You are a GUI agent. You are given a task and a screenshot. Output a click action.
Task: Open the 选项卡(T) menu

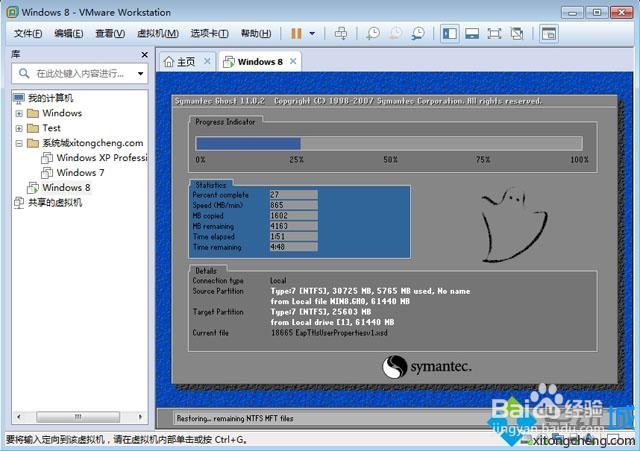click(x=209, y=33)
